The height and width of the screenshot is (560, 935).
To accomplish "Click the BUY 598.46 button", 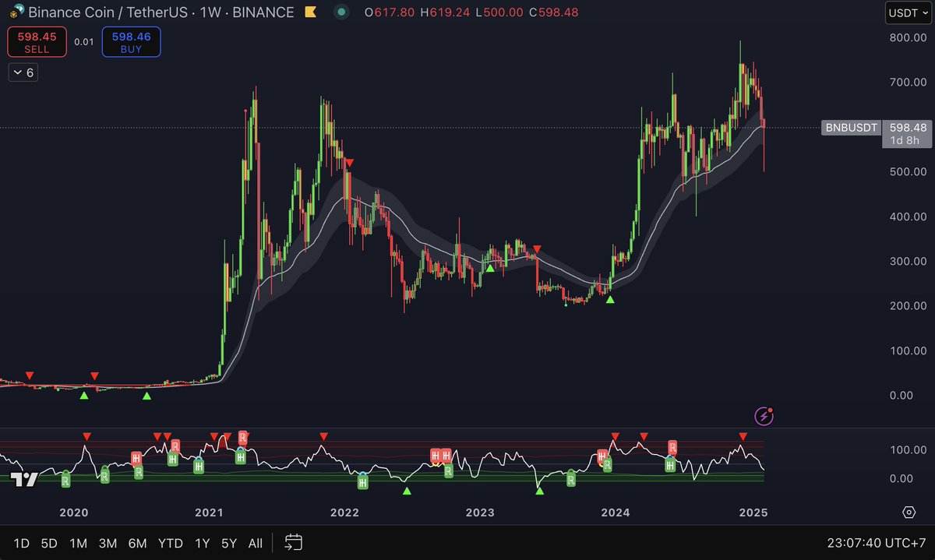I will 131,41.
